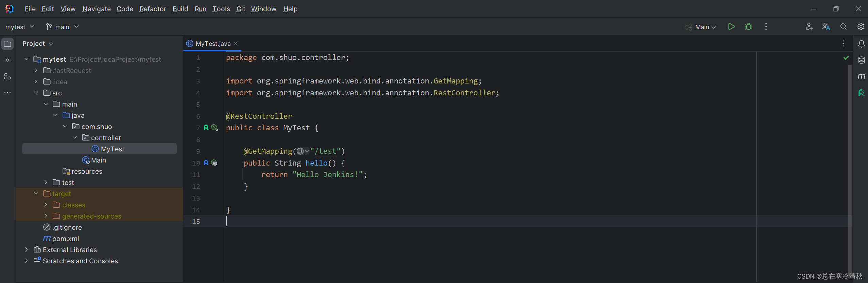This screenshot has width=868, height=283.
Task: Place cursor in "Hello Jenkins!" string
Action: pos(327,174)
